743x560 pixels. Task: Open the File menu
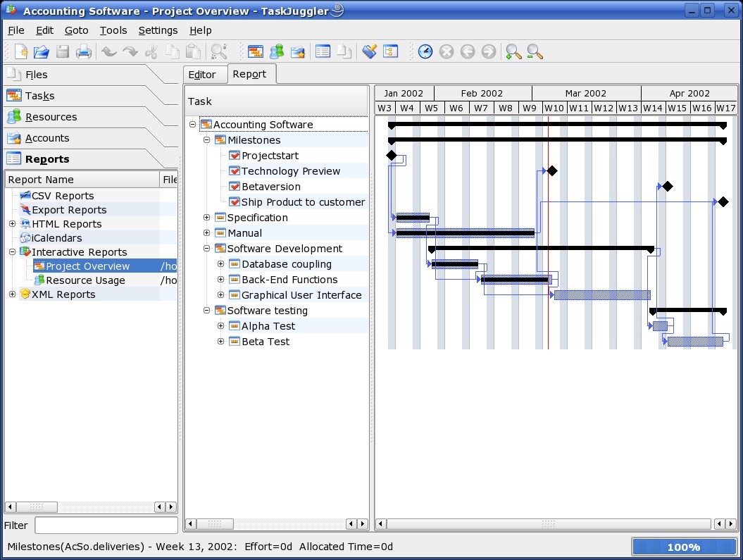16,30
